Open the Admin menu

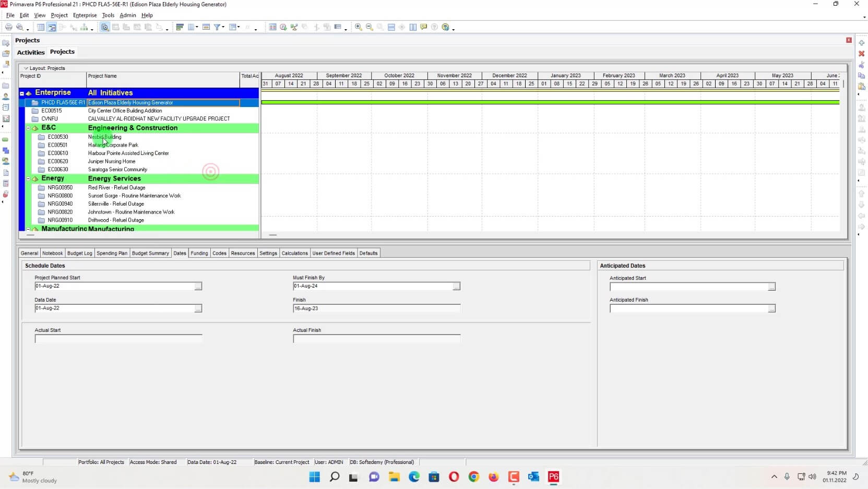tap(128, 15)
